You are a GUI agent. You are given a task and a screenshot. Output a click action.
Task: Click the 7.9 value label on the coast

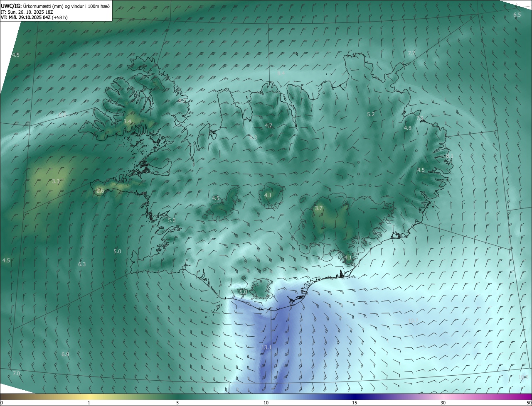[x=419, y=119]
